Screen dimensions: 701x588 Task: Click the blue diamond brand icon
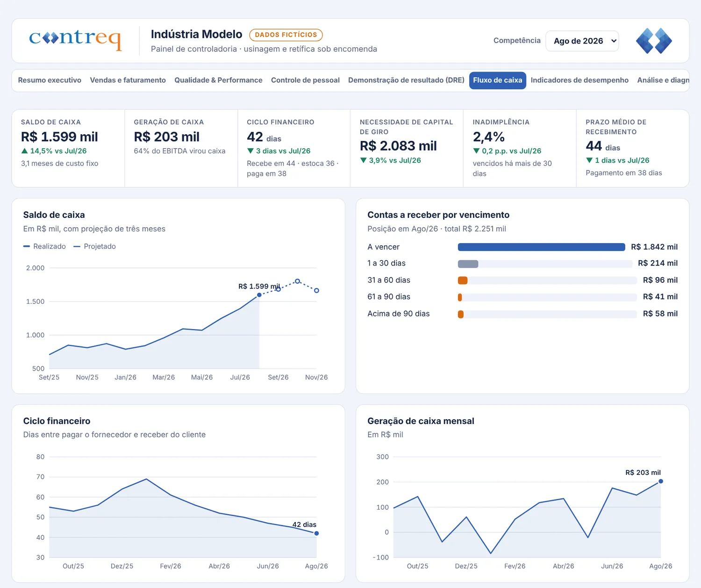654,41
